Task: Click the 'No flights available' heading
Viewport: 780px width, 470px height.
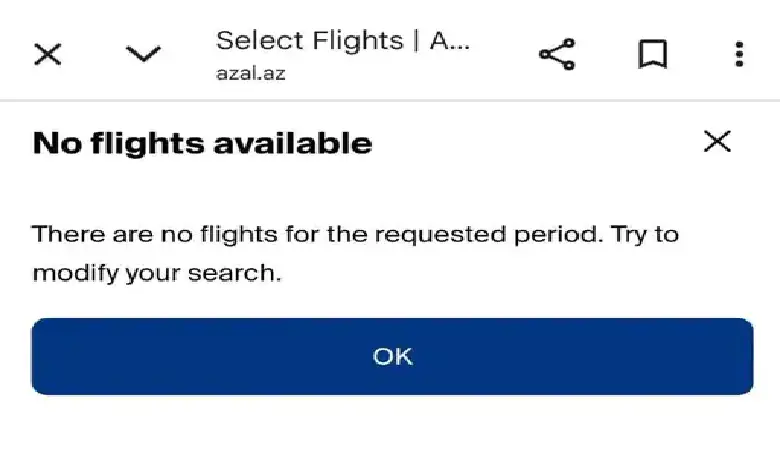Action: [202, 143]
